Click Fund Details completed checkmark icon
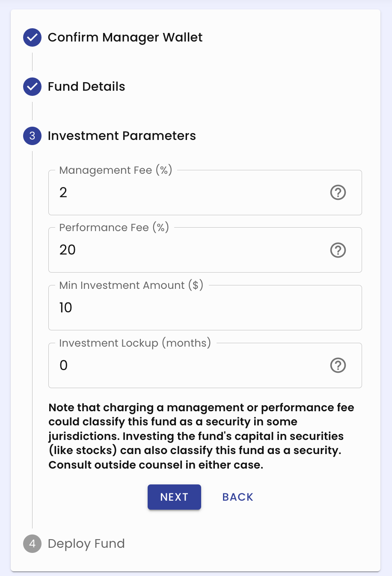The image size is (392, 576). [32, 87]
